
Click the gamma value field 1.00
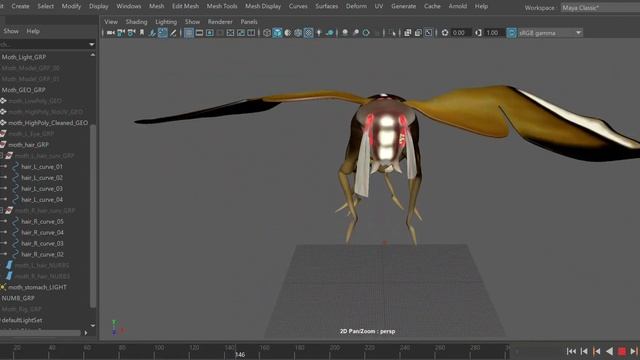point(494,33)
